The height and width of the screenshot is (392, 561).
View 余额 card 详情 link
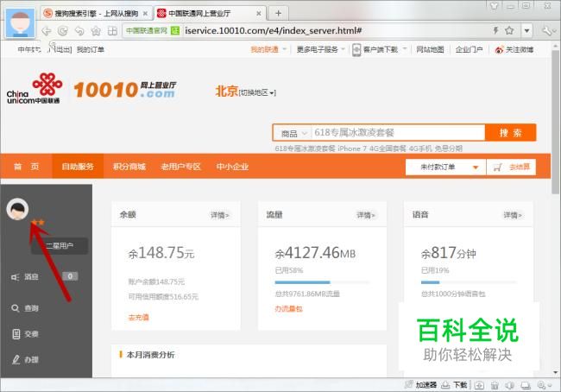coord(220,215)
